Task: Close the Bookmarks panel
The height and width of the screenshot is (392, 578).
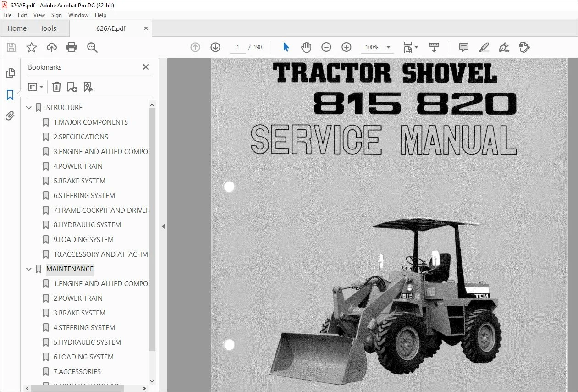Action: [146, 67]
